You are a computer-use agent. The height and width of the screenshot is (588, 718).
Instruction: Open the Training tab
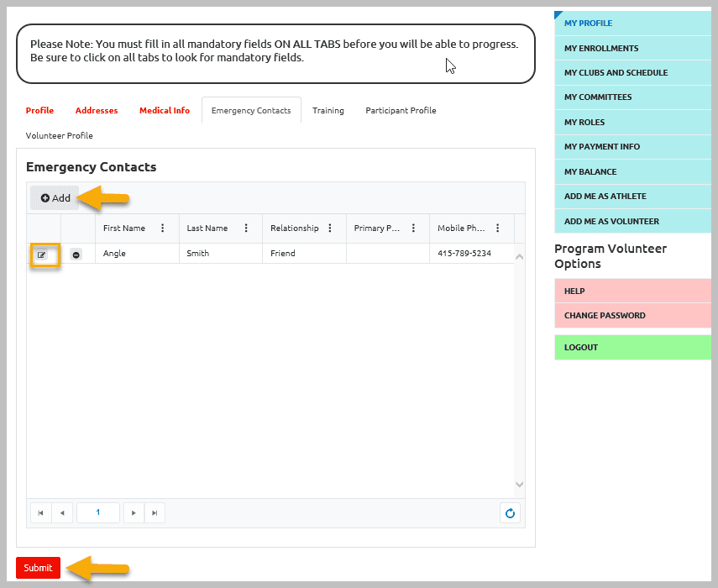point(328,110)
